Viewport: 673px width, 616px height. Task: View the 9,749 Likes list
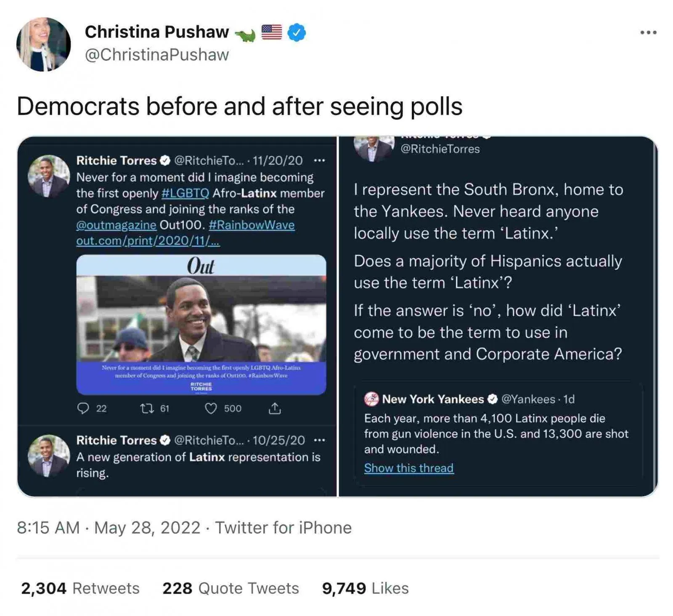[x=365, y=588]
